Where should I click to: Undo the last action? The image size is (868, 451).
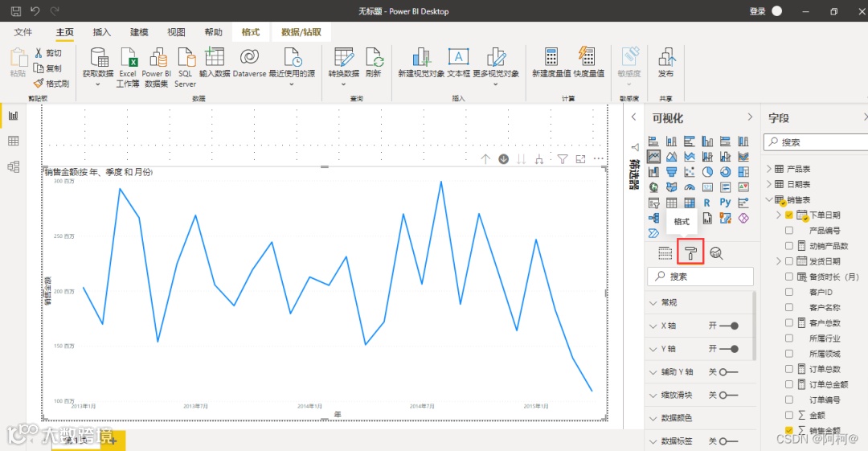point(35,11)
